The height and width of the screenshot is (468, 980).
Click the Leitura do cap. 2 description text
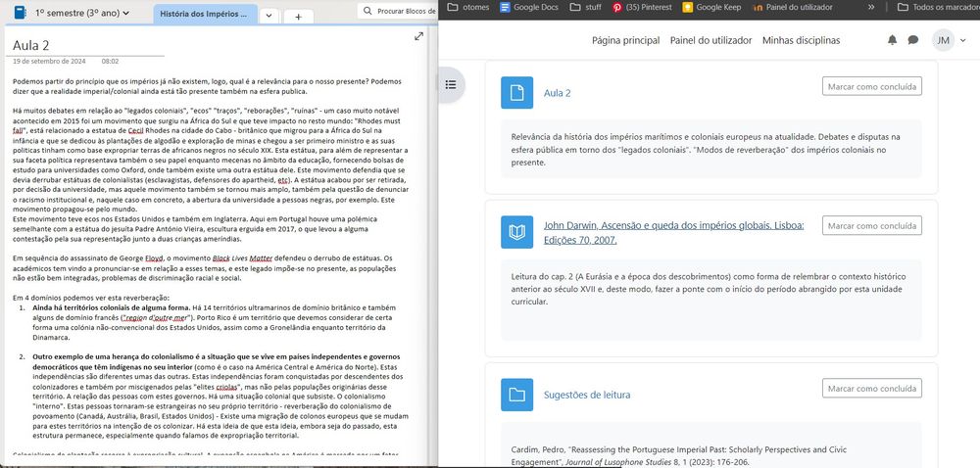point(709,289)
